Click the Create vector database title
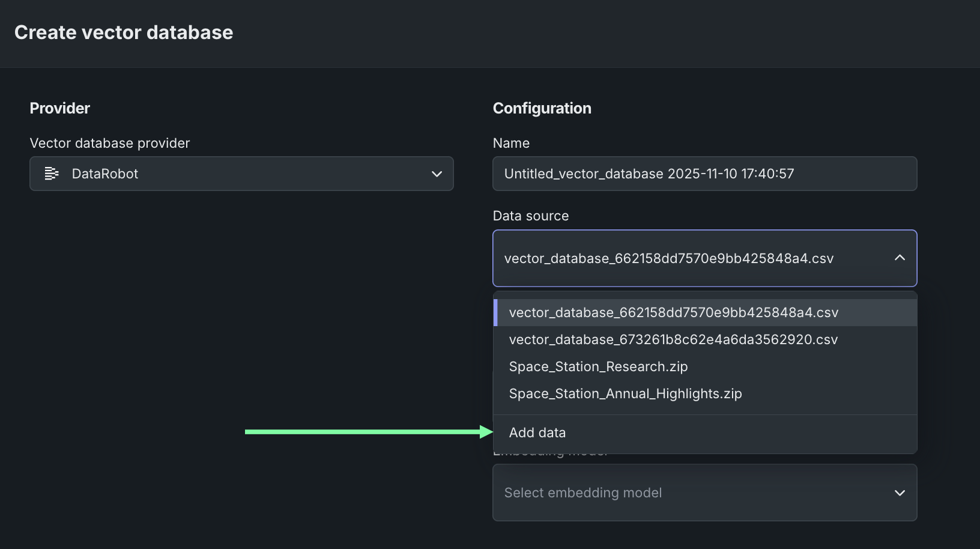This screenshot has height=549, width=980. tap(124, 32)
